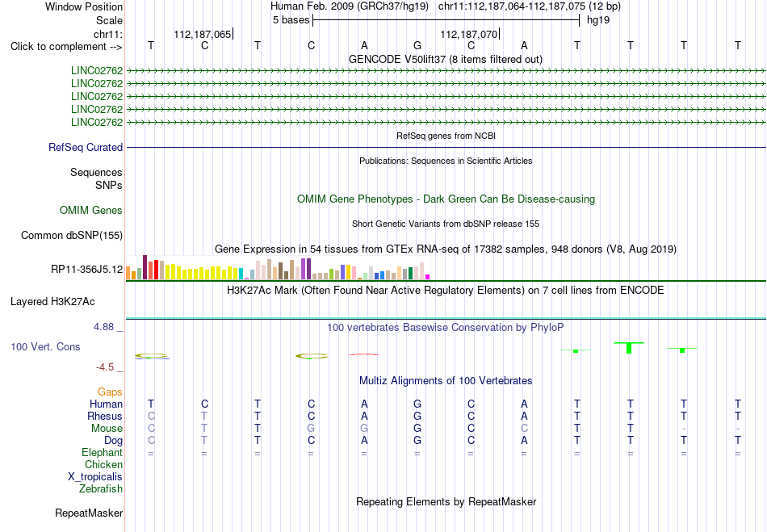The image size is (767, 532).
Task: Click the tallest green PhyloP conservation bar
Action: (x=629, y=348)
